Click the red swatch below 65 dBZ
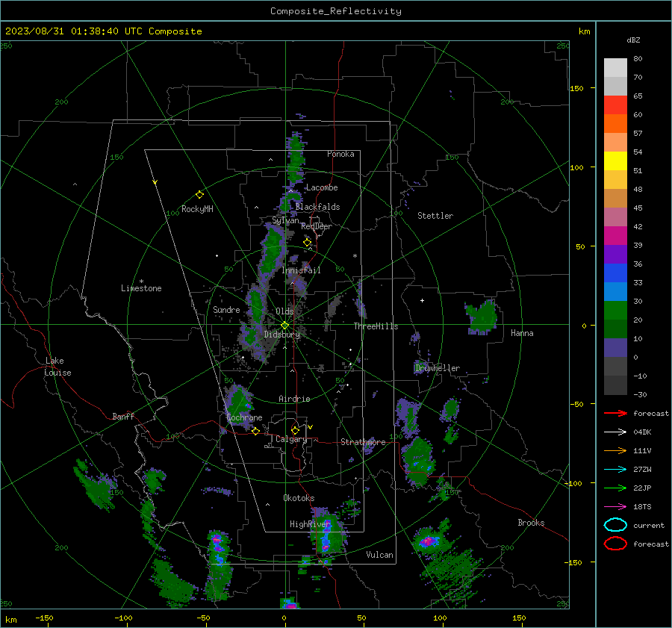672x628 pixels. [615, 105]
